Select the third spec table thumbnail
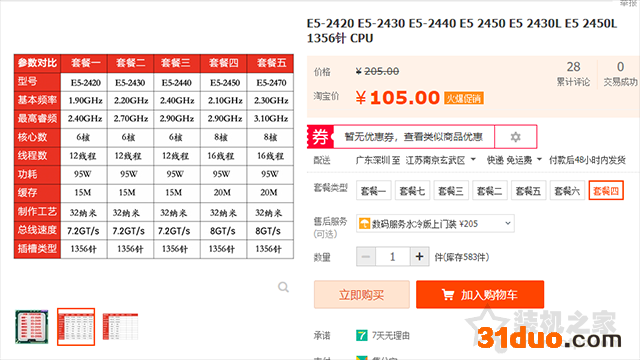Viewport: 640px width, 360px height. point(120,327)
